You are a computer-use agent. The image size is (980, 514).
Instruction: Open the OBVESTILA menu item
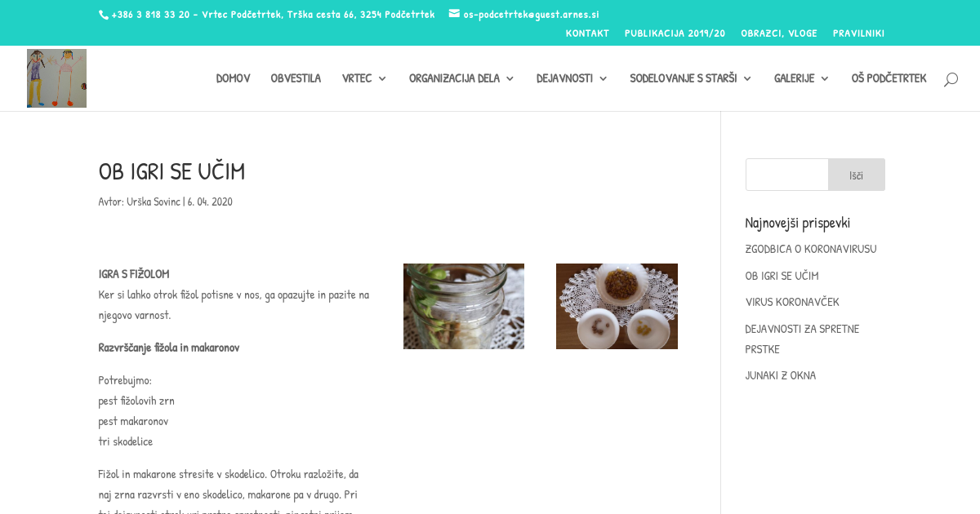tap(296, 78)
